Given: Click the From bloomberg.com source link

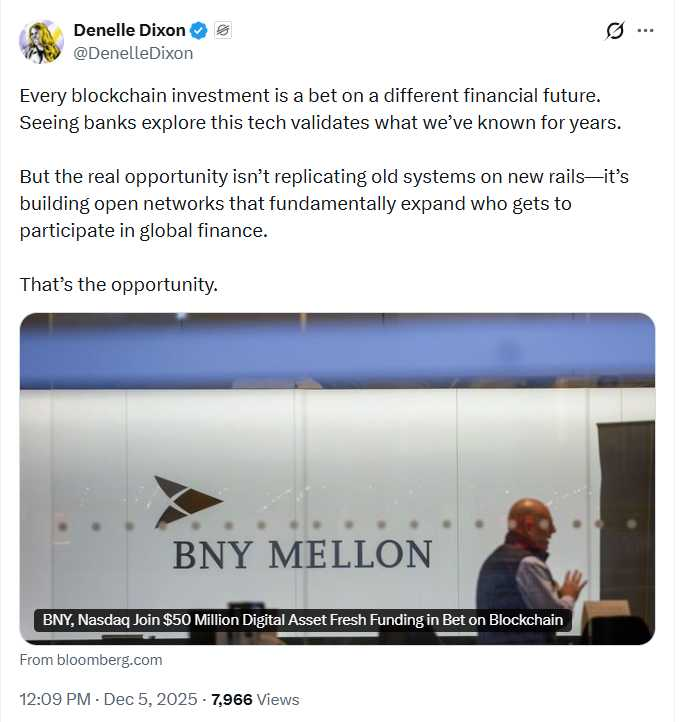Looking at the screenshot, I should coord(91,660).
